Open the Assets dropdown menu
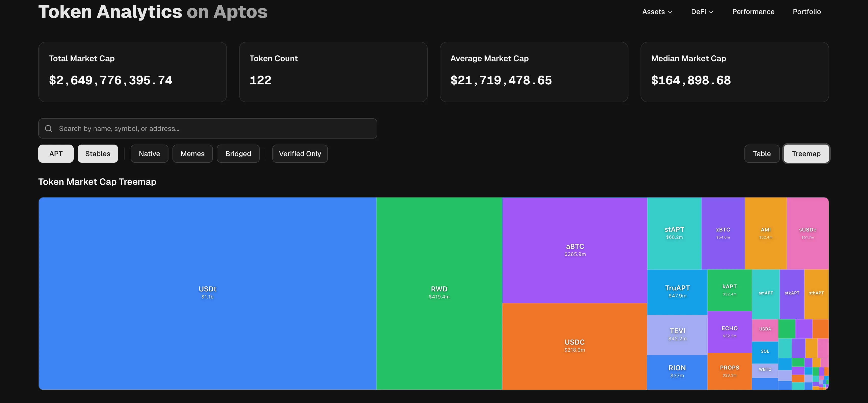The height and width of the screenshot is (403, 868). coord(656,11)
